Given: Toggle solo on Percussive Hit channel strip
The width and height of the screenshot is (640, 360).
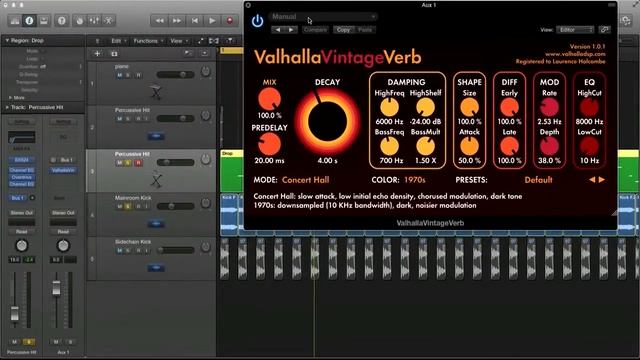Looking at the screenshot, I should click(29, 342).
